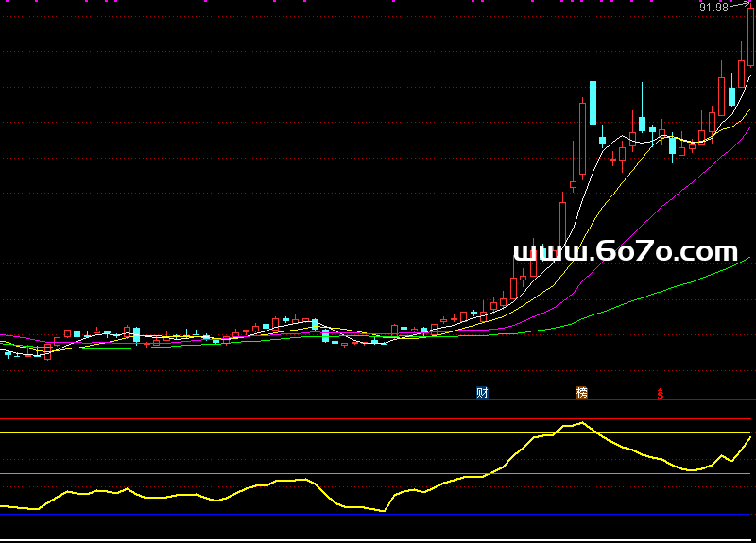
Task: Click the arrow beside the 91.98 label
Action: click(738, 5)
